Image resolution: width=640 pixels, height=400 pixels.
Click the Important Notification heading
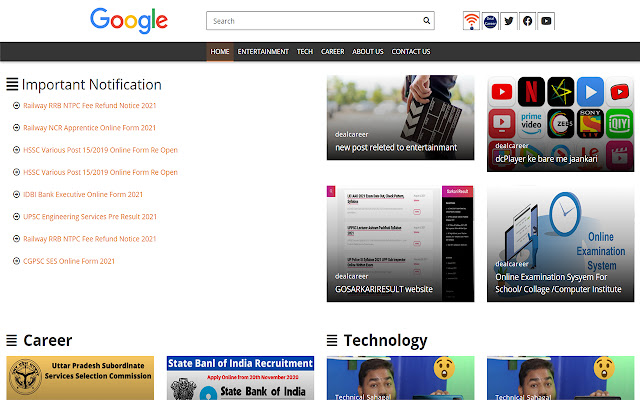[91, 84]
